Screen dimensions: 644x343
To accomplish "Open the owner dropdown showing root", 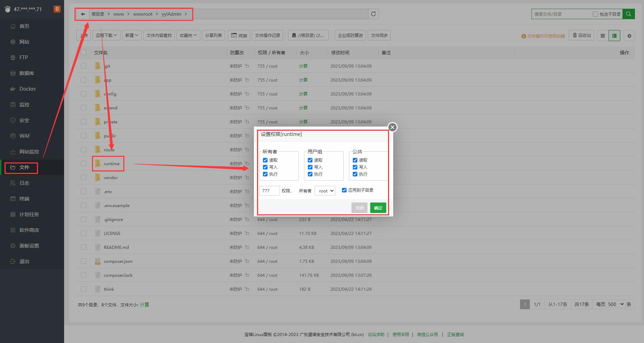I will [325, 191].
